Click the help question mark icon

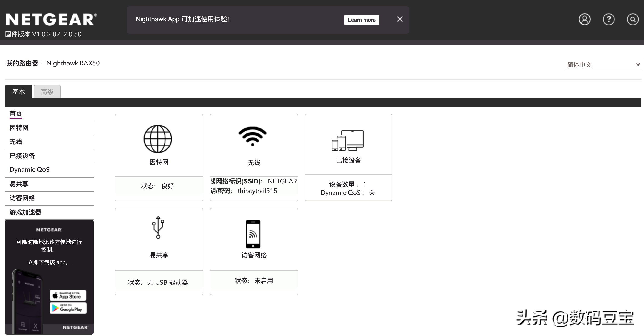[609, 20]
